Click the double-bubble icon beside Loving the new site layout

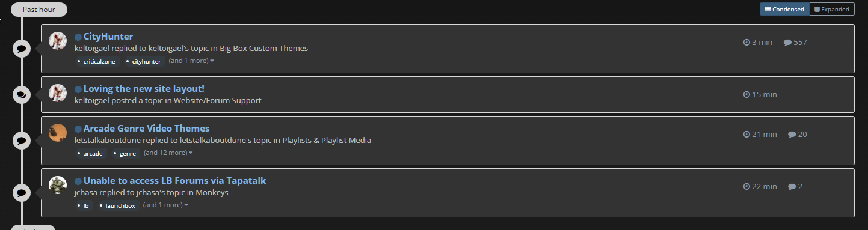(x=22, y=94)
